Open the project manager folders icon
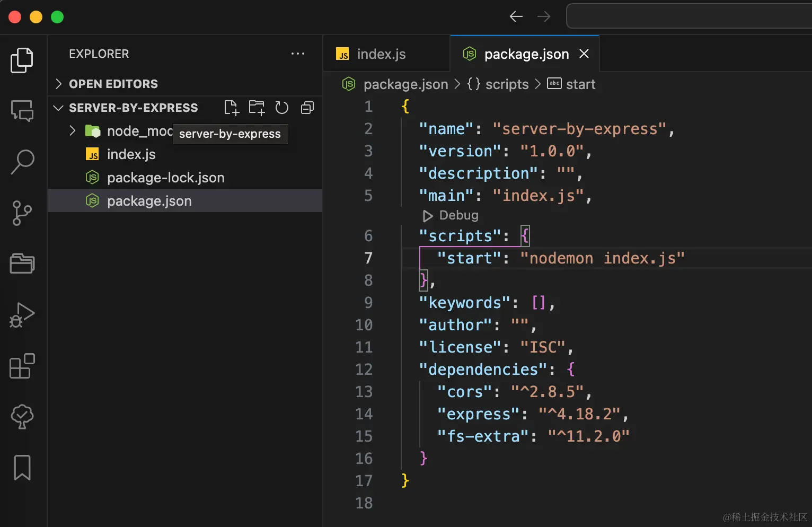The image size is (812, 527). pyautogui.click(x=22, y=263)
